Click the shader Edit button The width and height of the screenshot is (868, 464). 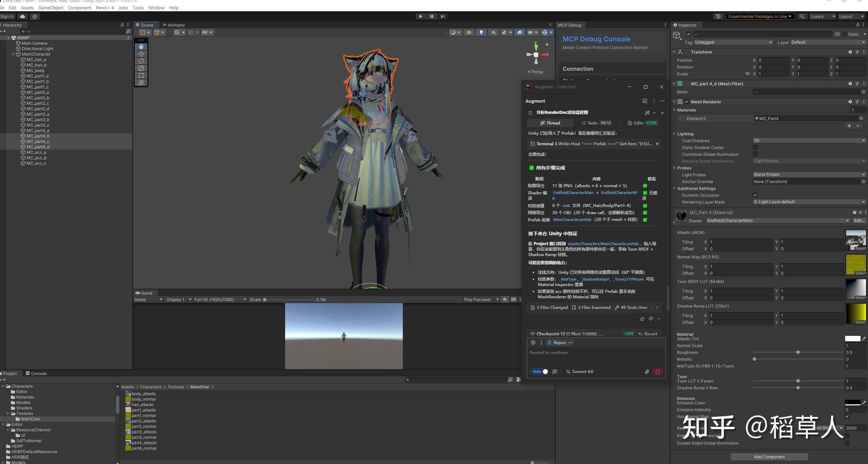click(x=859, y=221)
